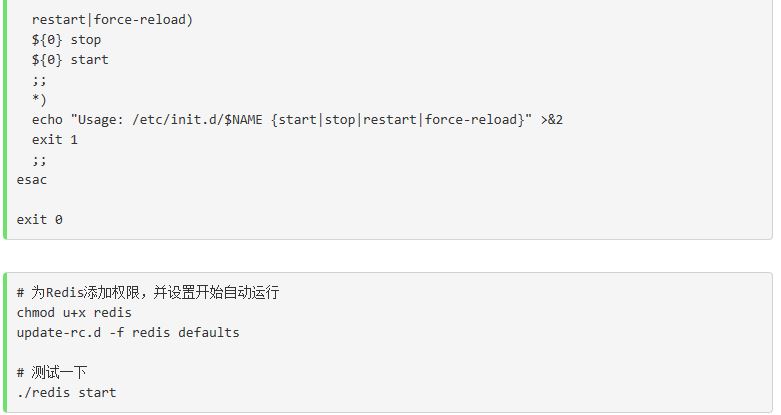Click the ";;" directly below "${0} start"

[39, 80]
